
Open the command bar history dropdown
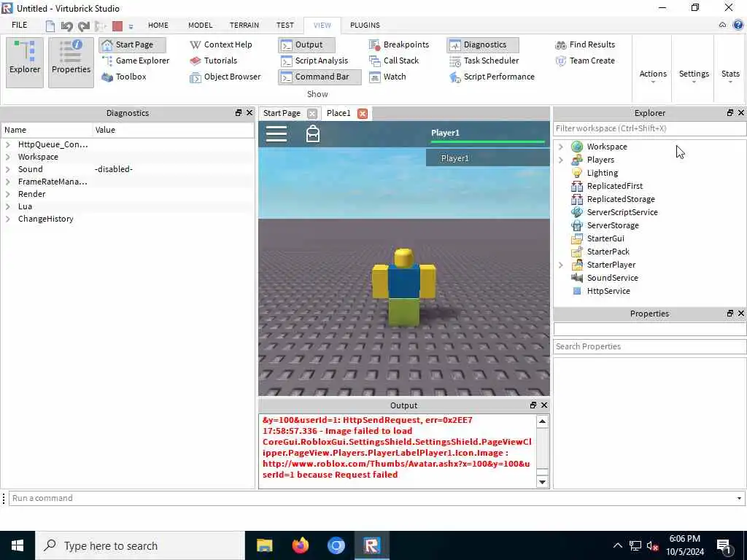coord(739,499)
